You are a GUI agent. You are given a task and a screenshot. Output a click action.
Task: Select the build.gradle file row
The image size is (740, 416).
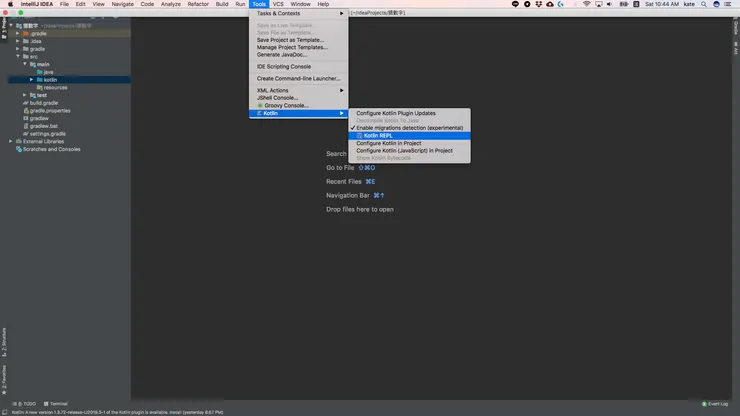[x=69, y=103]
